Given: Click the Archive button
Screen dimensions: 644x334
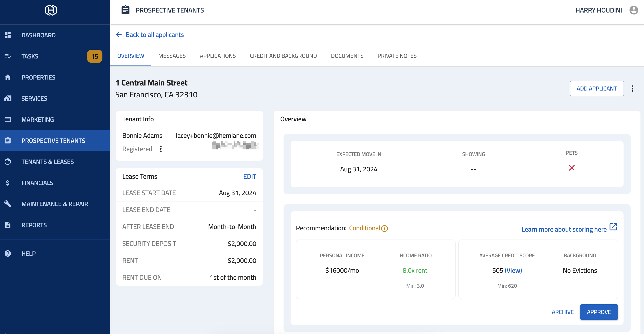Looking at the screenshot, I should coord(562,312).
